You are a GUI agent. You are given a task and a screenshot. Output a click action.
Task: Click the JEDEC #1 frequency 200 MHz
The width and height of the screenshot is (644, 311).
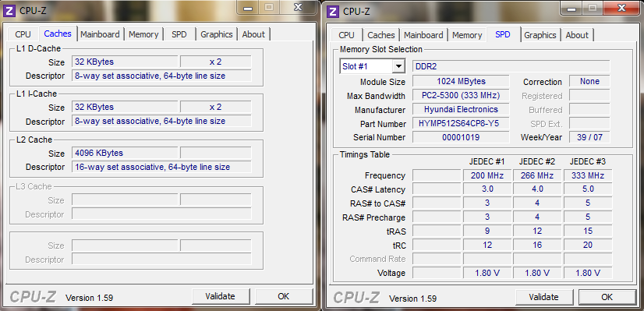pyautogui.click(x=487, y=175)
